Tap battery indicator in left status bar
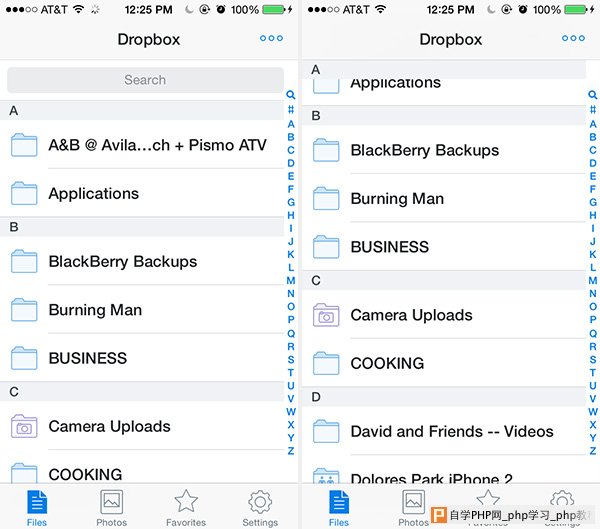The image size is (600, 529). click(274, 9)
